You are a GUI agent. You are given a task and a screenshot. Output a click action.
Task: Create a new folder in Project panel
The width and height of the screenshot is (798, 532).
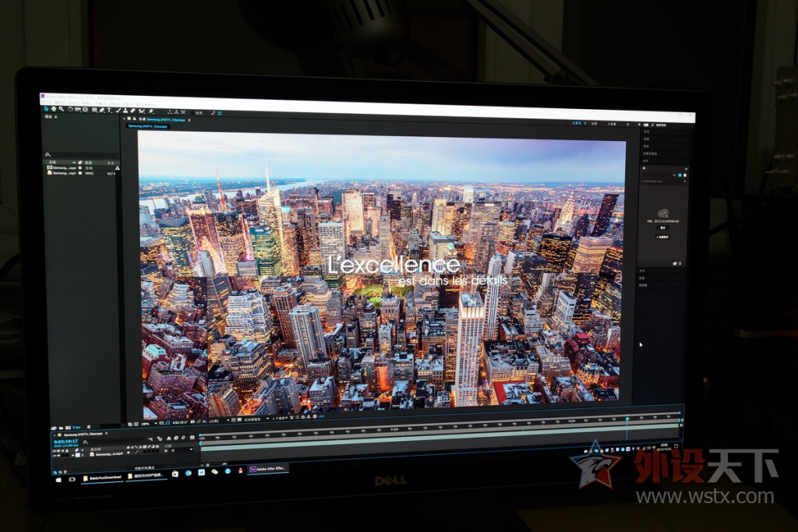(61, 428)
